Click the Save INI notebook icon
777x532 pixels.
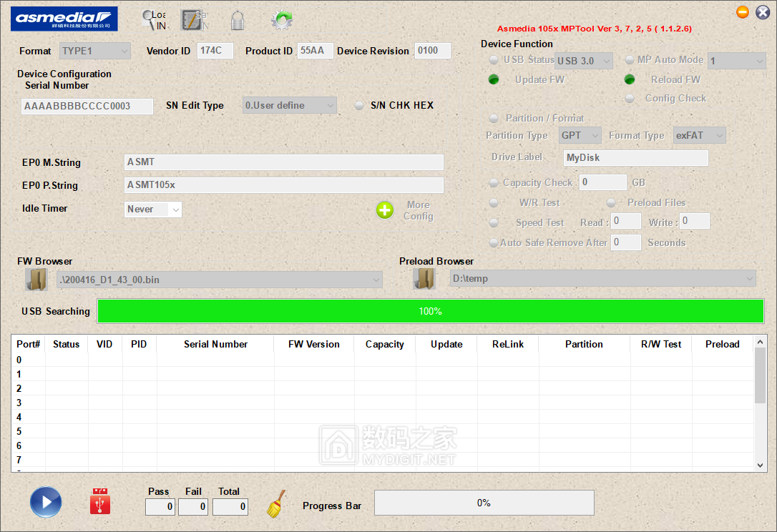[194, 20]
